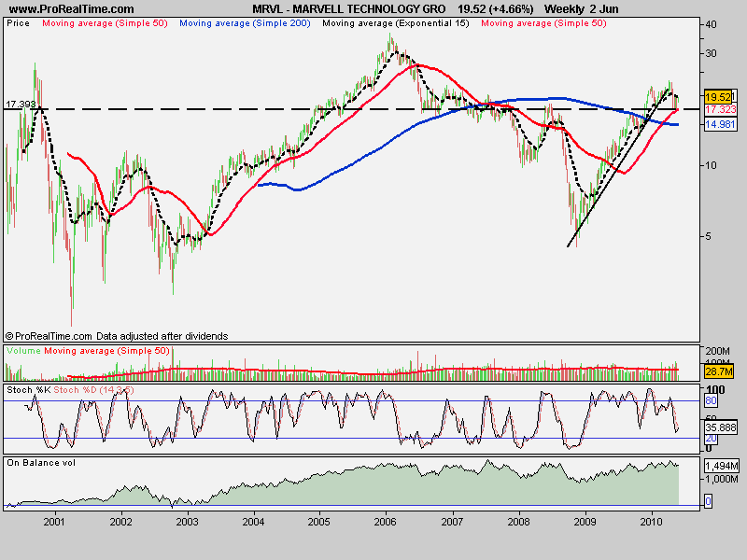Click the blue 20 stochastic level label

click(711, 438)
